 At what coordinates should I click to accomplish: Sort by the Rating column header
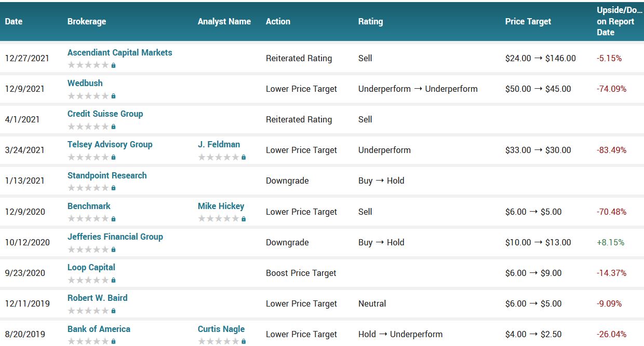370,22
